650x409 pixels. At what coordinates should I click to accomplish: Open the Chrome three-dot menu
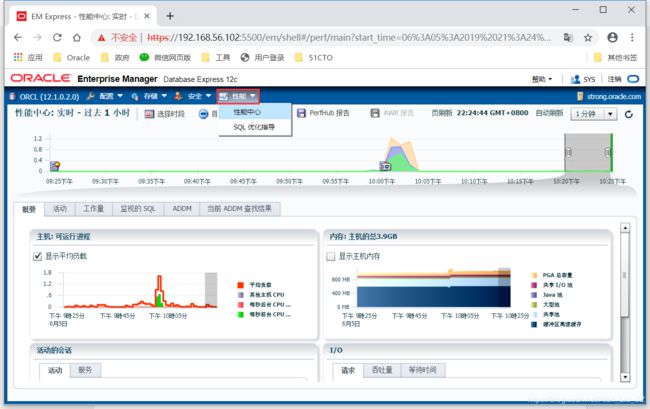[632, 37]
